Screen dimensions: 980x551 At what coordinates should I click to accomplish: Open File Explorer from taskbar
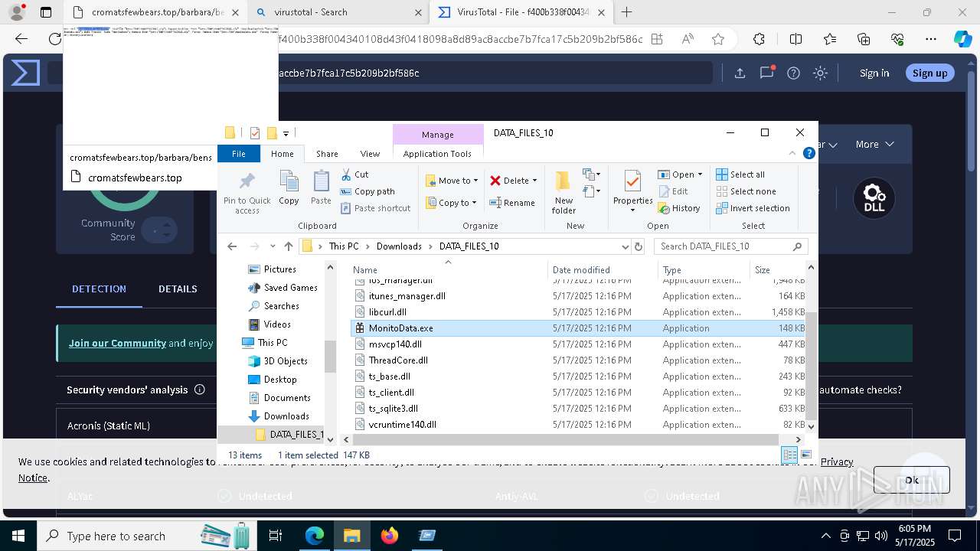351,536
